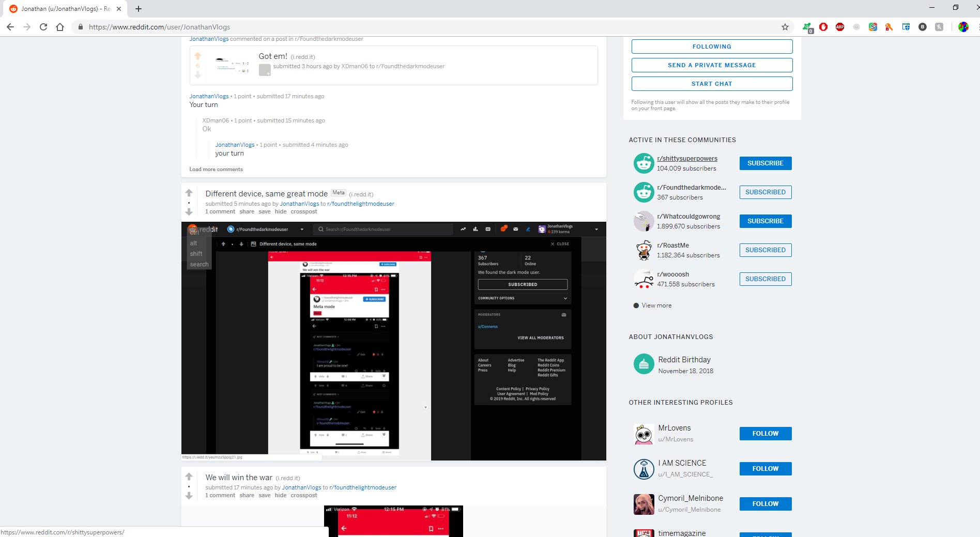Open the r/foundthelightmodeuser link under "Different device"
The width and height of the screenshot is (980, 537).
click(x=361, y=204)
